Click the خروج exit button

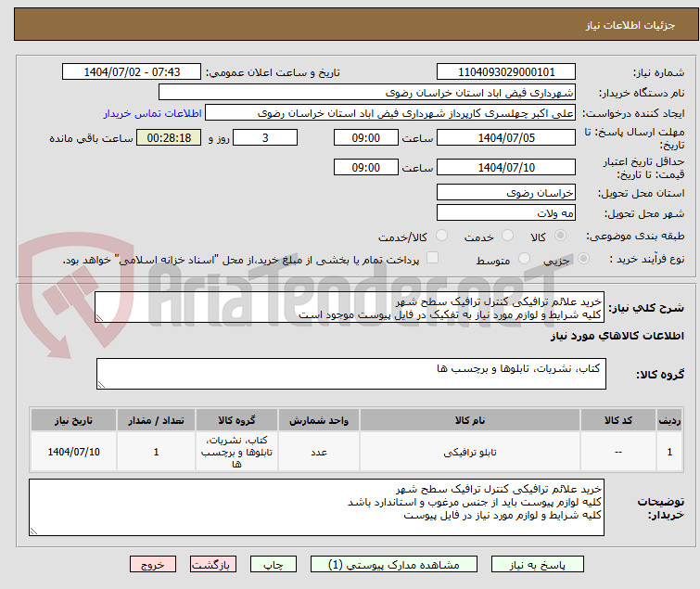[x=153, y=565]
